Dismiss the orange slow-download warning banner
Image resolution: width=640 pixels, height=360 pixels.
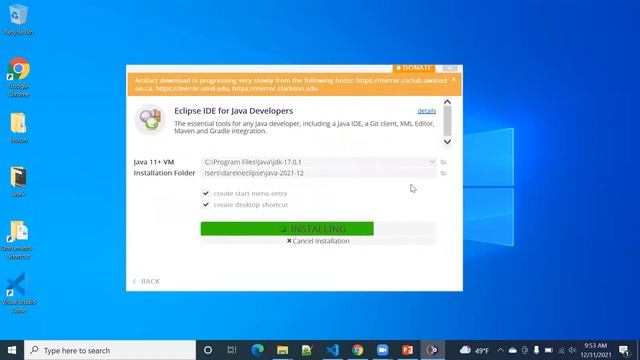coord(453,80)
